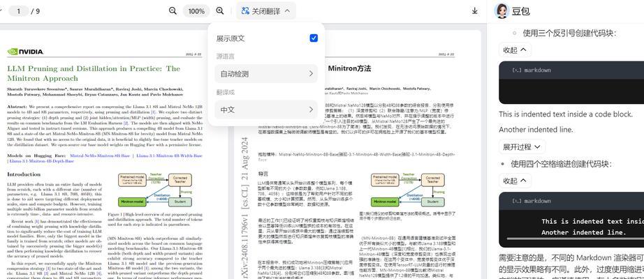The width and height of the screenshot is (644, 279).
Task: Open the Llama-3.1-Minitron-4B-Width-Base link
Action: [169, 156]
